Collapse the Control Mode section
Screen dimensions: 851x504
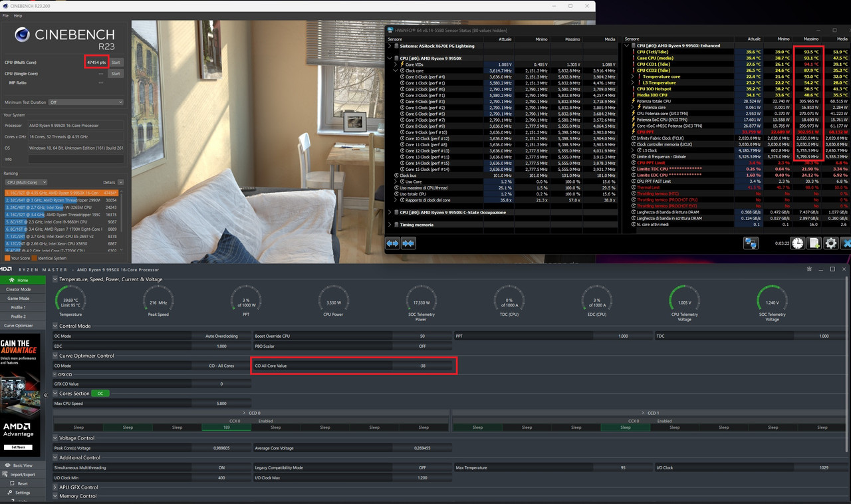point(55,326)
